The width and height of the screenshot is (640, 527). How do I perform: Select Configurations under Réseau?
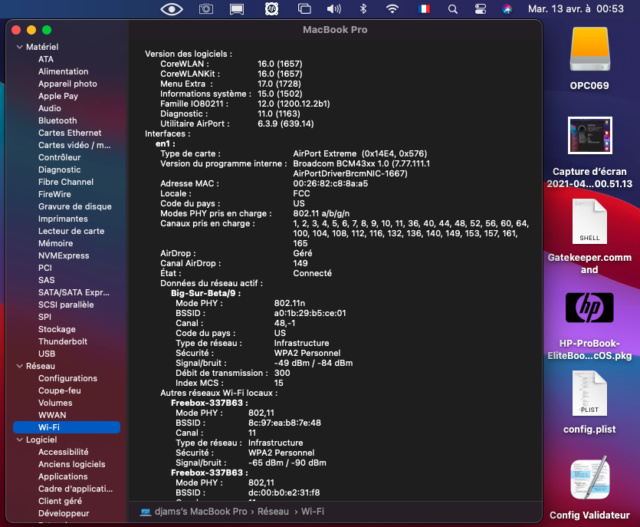click(68, 378)
